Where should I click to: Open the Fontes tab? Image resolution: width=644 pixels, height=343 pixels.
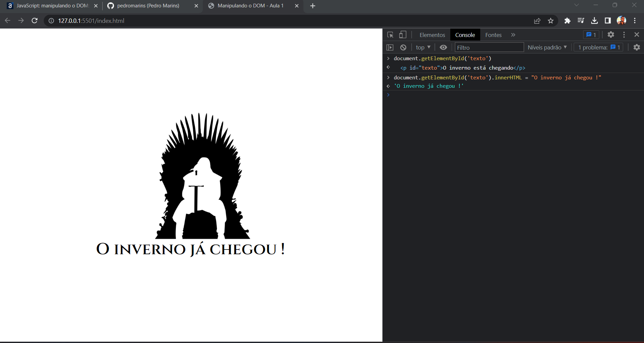tap(493, 35)
